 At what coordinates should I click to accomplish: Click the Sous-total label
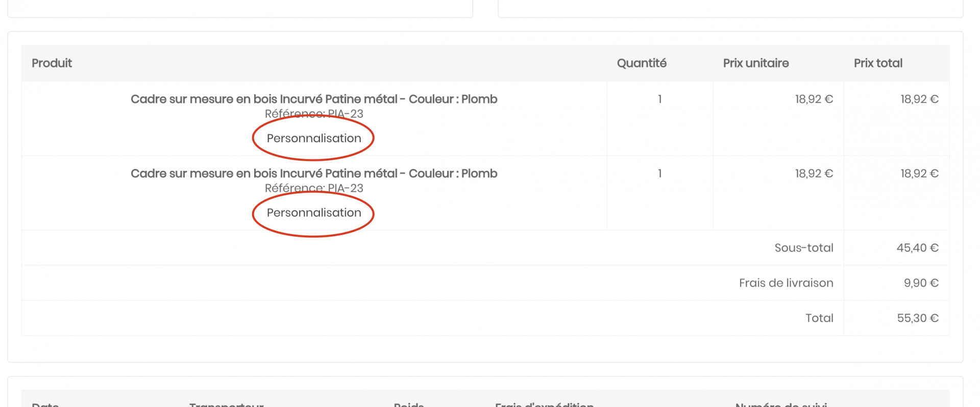(804, 248)
